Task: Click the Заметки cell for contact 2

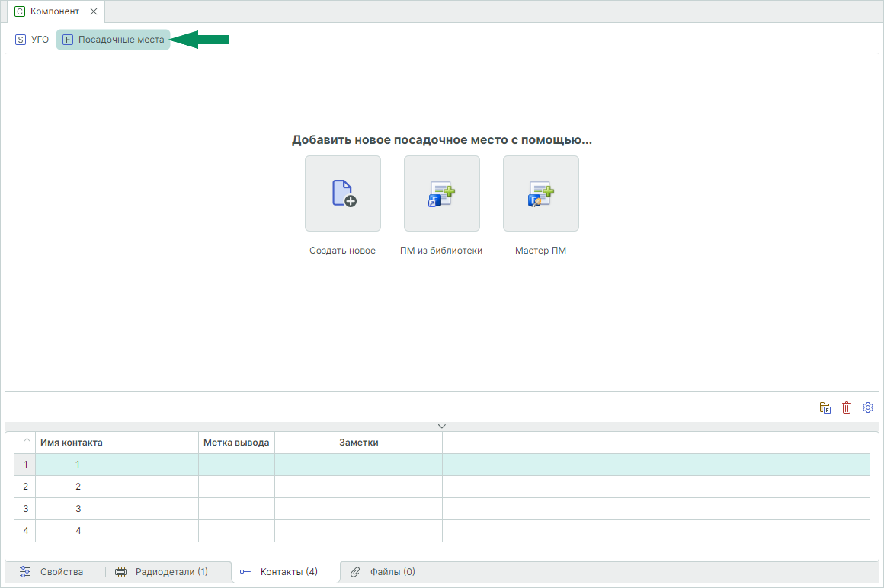Action: (358, 487)
